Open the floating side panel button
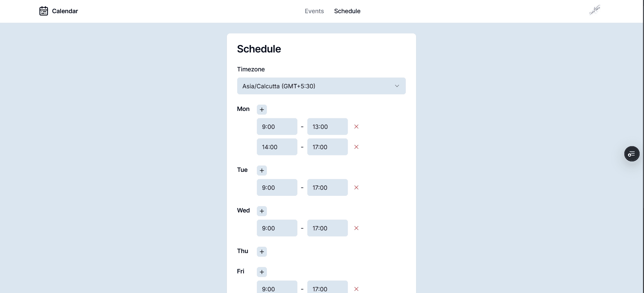The width and height of the screenshot is (644, 293). coord(631,154)
